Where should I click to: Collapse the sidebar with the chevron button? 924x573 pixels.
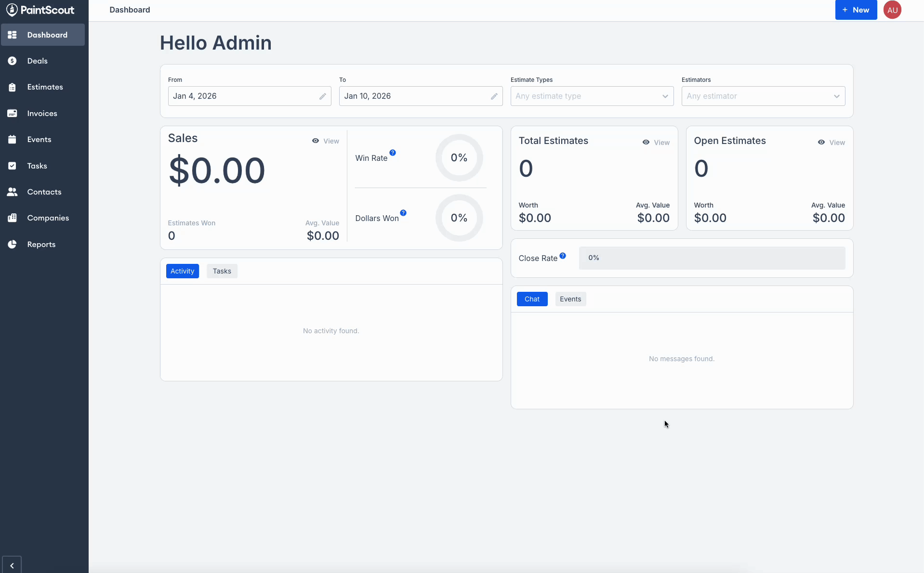pos(12,565)
